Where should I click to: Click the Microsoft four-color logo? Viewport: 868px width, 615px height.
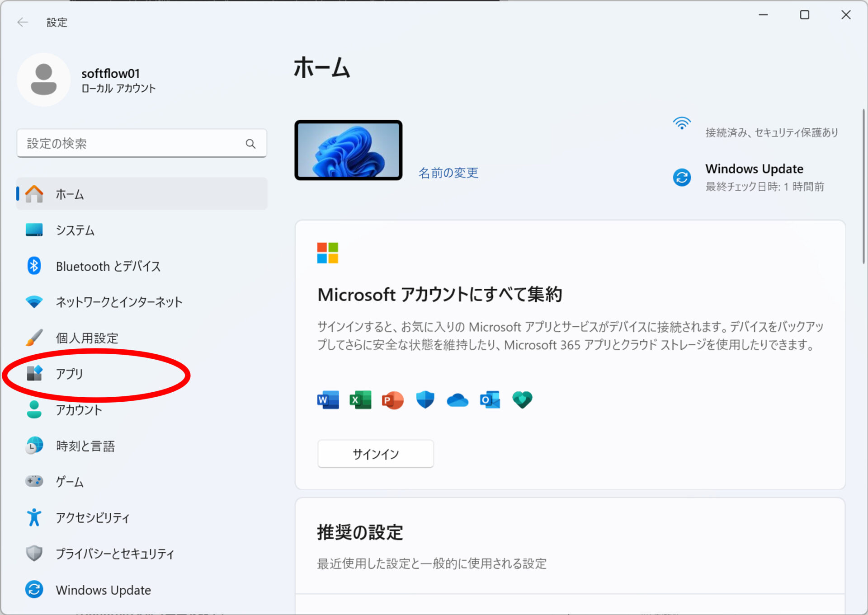point(328,253)
